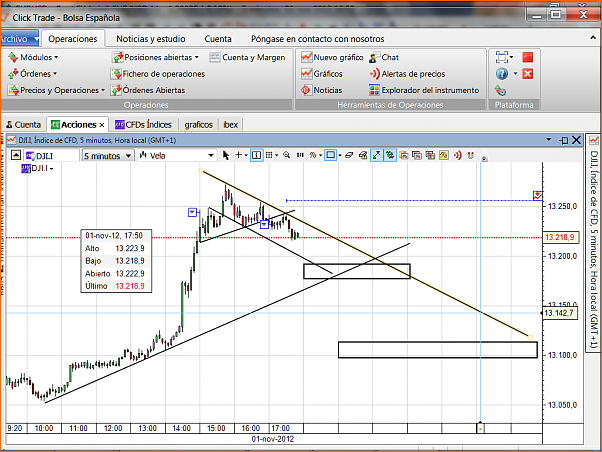The height and width of the screenshot is (452, 602).
Task: Expand the DJI.I legend dropdown on chart
Action: (x=51, y=169)
